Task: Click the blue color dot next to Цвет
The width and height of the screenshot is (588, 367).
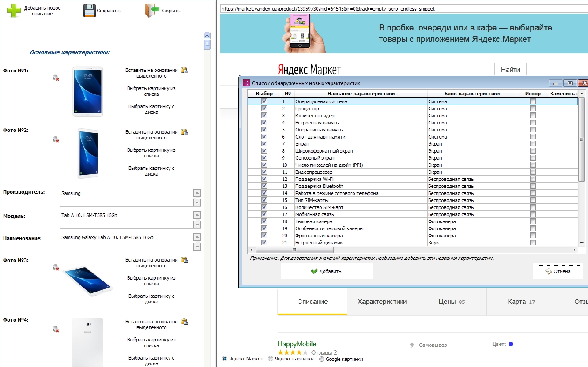Action: 511,344
